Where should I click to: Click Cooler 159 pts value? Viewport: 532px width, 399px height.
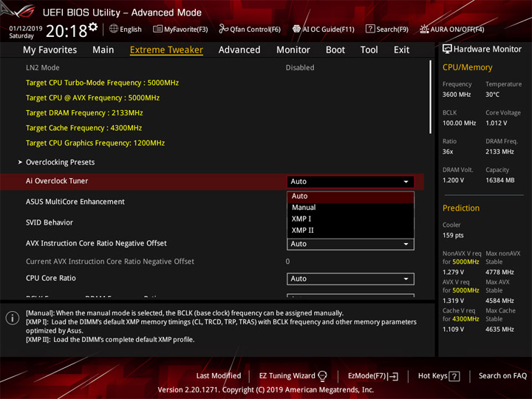pyautogui.click(x=453, y=236)
